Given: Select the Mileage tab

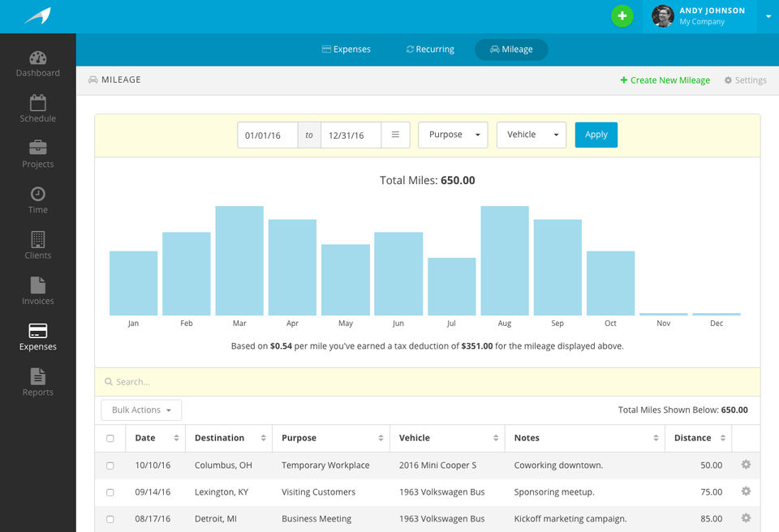Looking at the screenshot, I should pyautogui.click(x=511, y=49).
